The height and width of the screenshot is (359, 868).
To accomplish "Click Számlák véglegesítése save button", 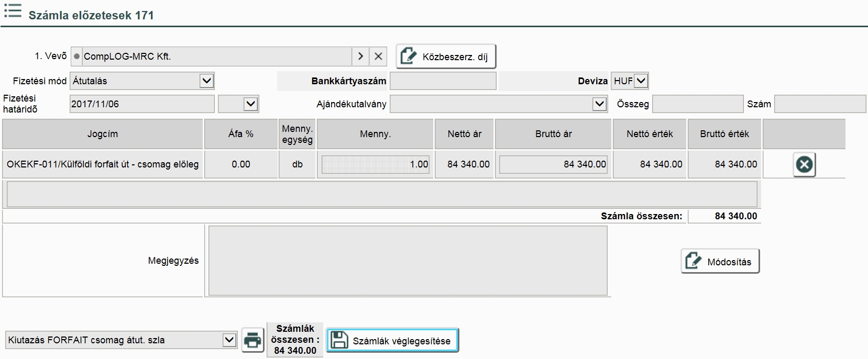I will (392, 341).
